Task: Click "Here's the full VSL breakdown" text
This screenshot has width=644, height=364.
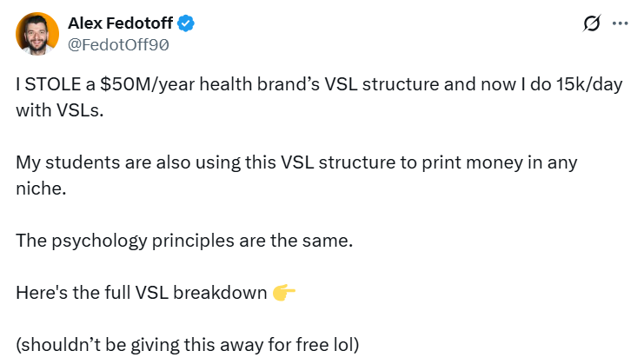Action: (x=141, y=292)
